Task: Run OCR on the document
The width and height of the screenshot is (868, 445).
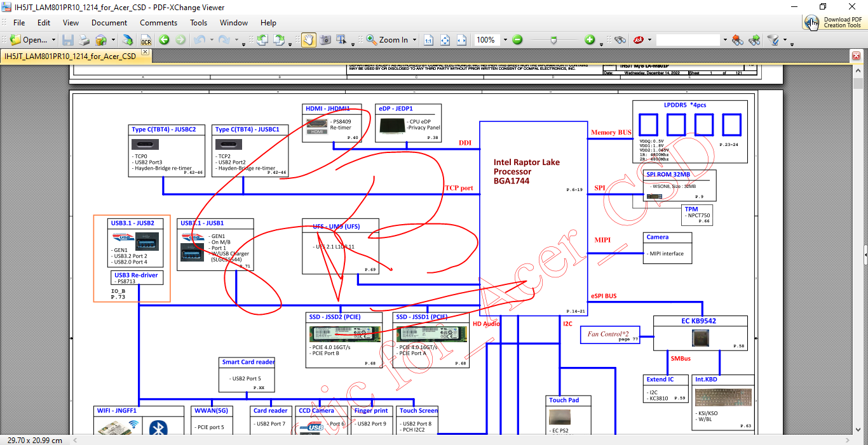Action: 146,39
